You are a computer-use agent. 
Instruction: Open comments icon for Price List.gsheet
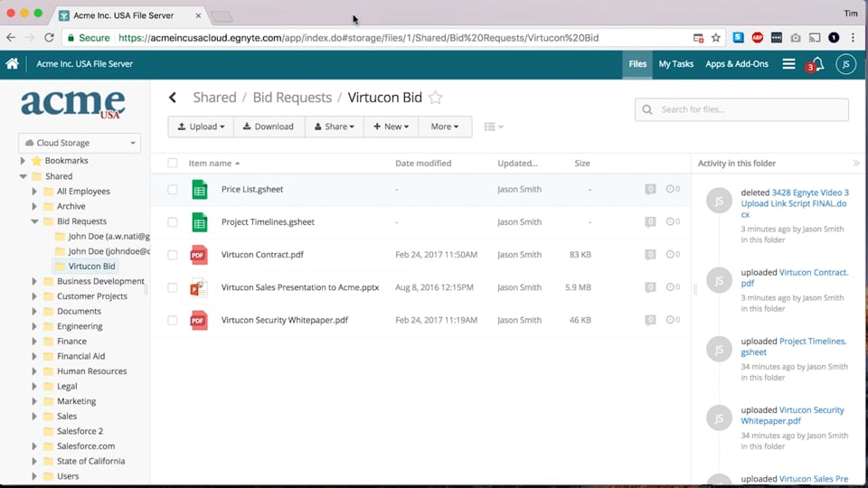(x=650, y=190)
